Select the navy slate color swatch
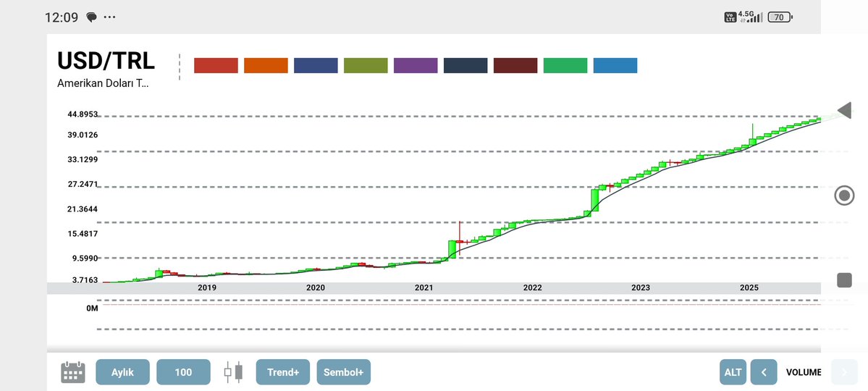The image size is (868, 391). 465,65
